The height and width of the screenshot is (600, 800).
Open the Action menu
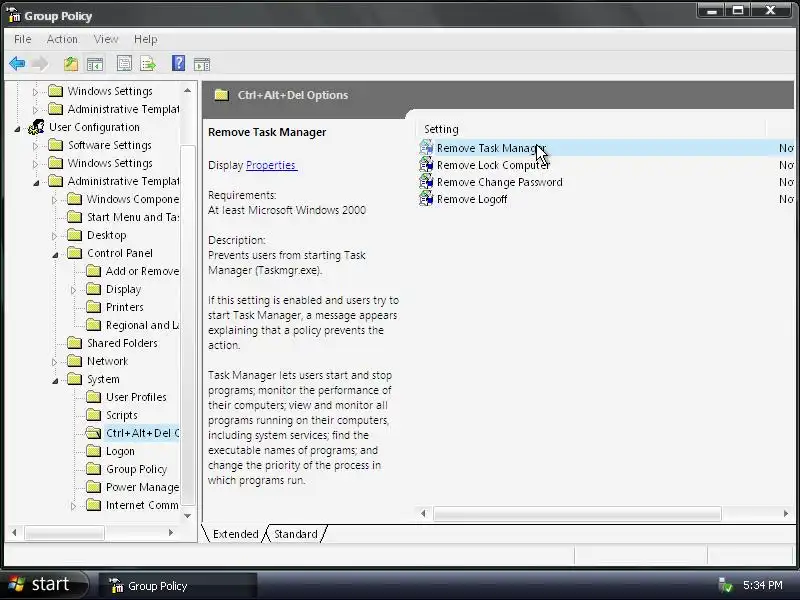click(x=62, y=39)
